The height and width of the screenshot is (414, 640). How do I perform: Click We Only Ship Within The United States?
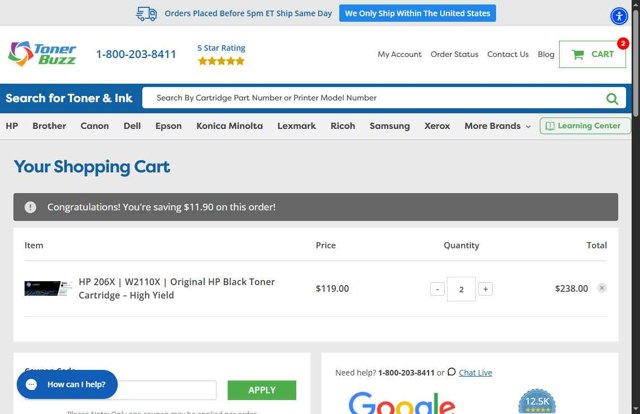418,13
